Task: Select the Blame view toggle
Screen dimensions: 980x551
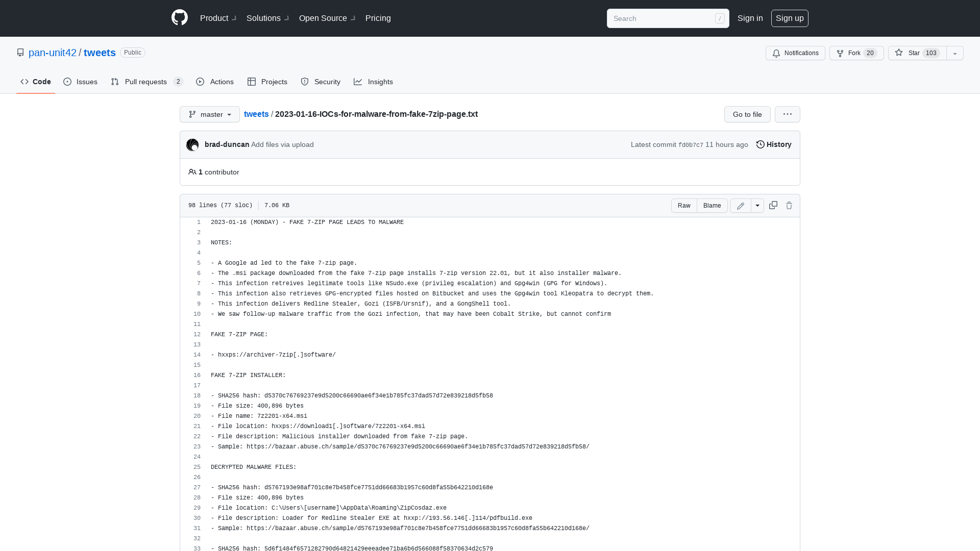Action: 712,205
